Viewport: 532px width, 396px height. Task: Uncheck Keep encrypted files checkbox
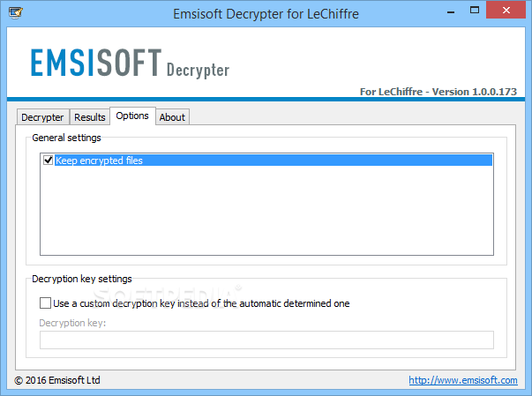click(x=49, y=160)
